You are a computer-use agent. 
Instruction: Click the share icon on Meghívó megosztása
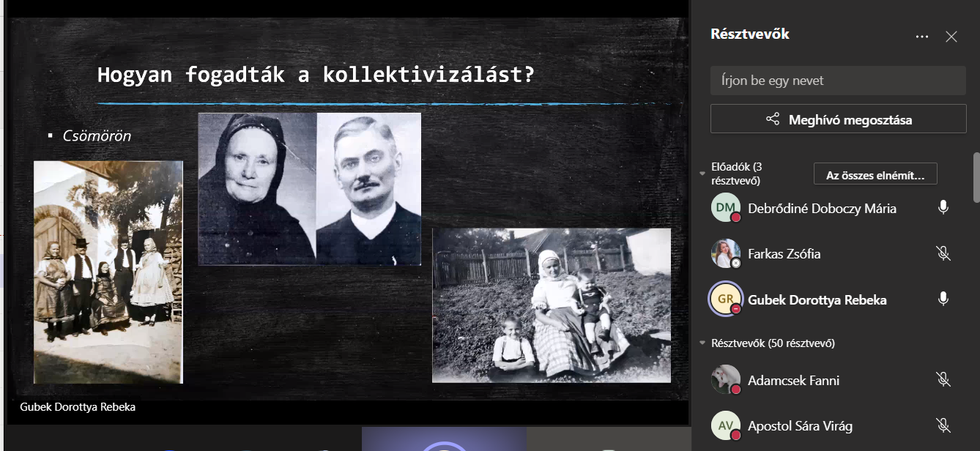pyautogui.click(x=773, y=119)
